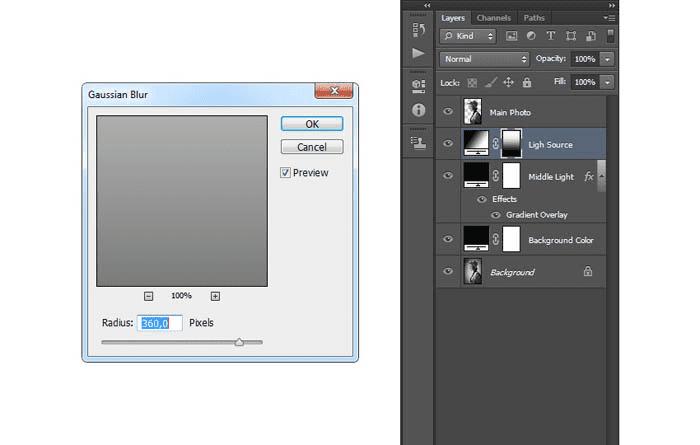Collapse panels with right double-arrow
Screen dimensions: 700x445
point(612,5)
